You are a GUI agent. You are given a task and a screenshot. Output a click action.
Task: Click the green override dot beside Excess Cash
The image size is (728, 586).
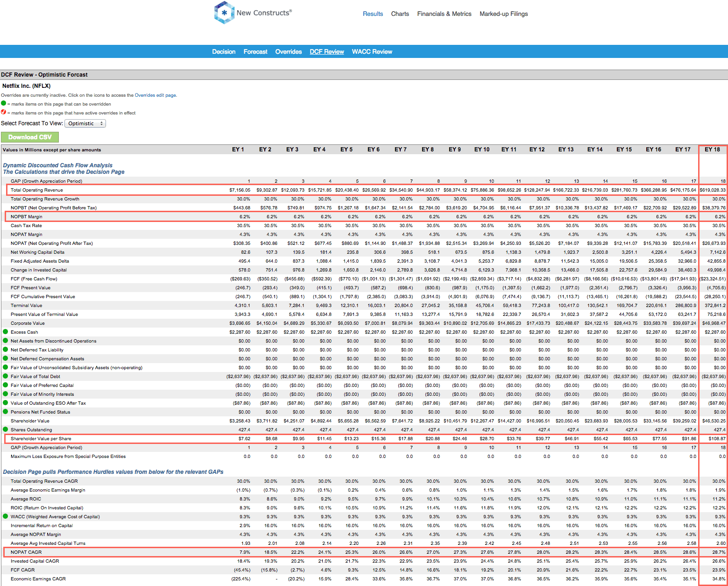[6, 332]
